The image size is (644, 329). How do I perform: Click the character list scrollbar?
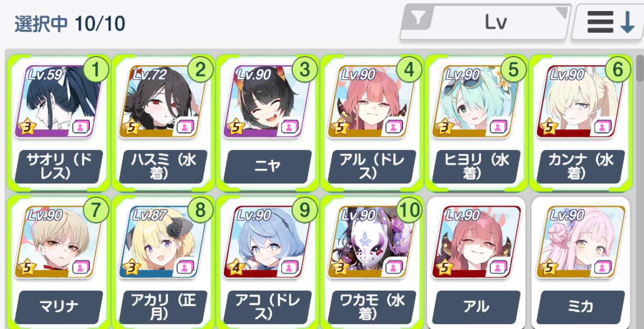click(639, 68)
